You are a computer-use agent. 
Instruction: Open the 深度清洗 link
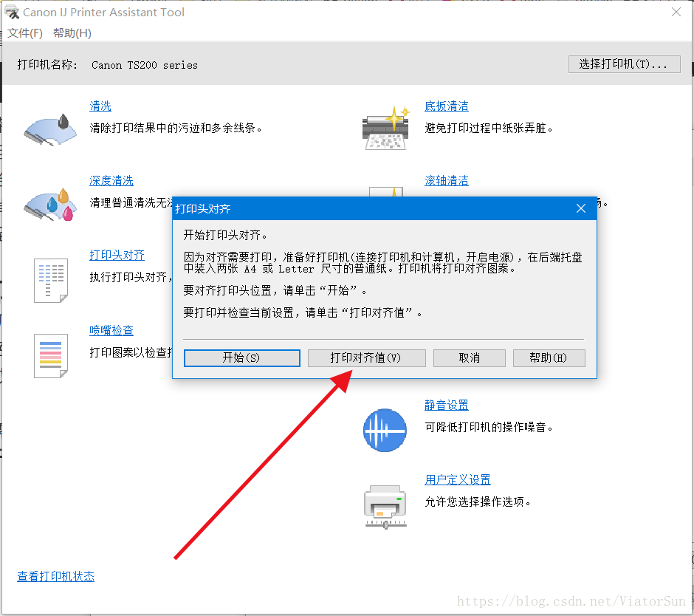111,181
